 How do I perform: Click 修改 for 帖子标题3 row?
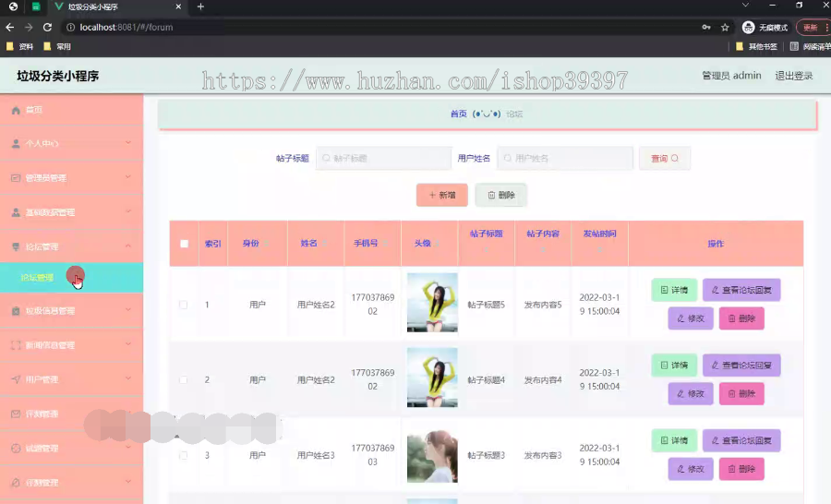tap(691, 469)
